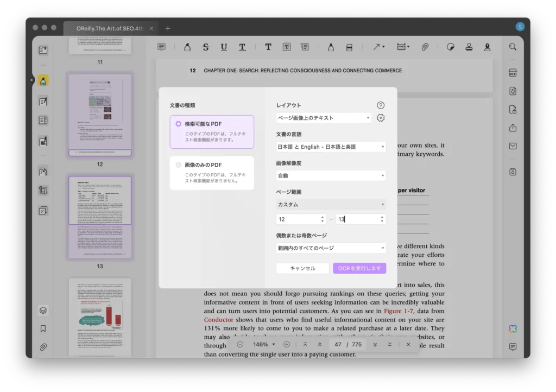Screen dimensions: 556x392
Task: Click the bookmark icon in left sidebar
Action: coord(43,328)
